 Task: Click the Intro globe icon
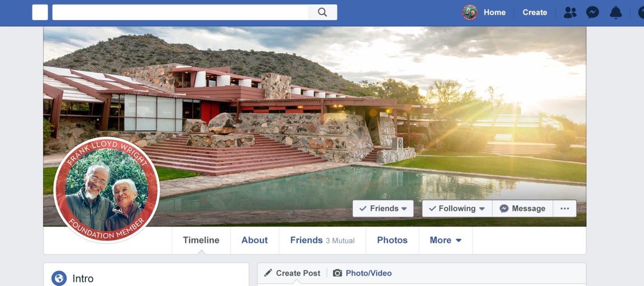(x=59, y=278)
